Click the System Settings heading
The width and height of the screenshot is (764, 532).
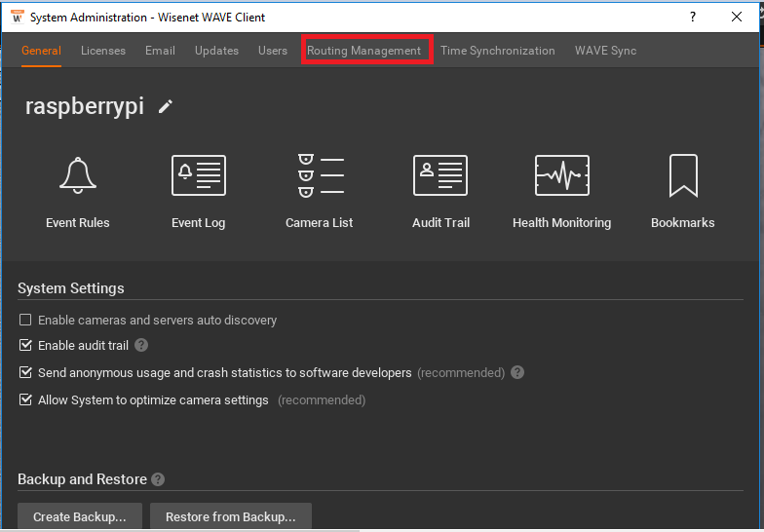(x=71, y=288)
